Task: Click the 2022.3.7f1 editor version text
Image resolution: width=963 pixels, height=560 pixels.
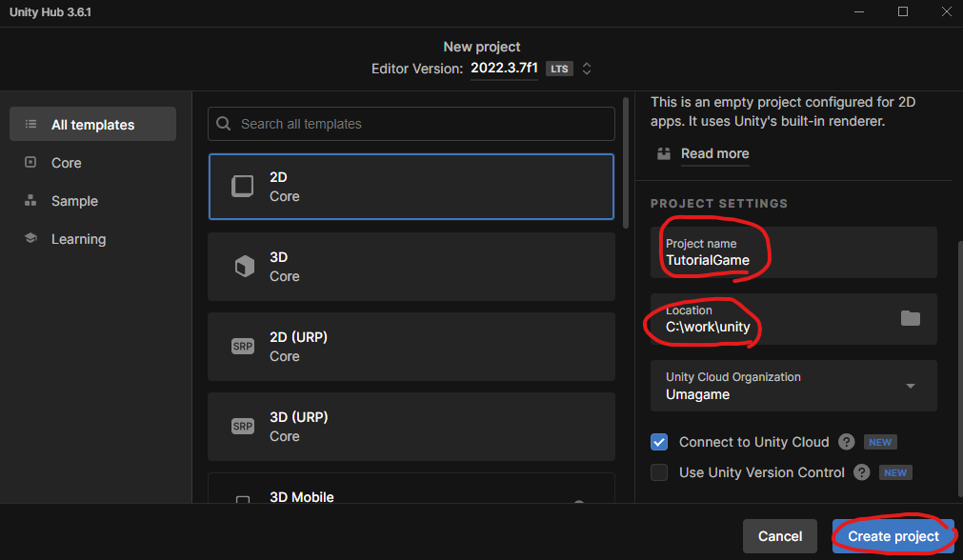Action: tap(504, 69)
